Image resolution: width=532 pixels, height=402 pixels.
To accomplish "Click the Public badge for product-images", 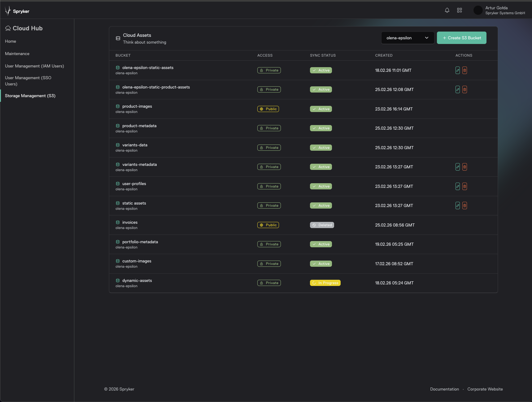I will pyautogui.click(x=268, y=109).
